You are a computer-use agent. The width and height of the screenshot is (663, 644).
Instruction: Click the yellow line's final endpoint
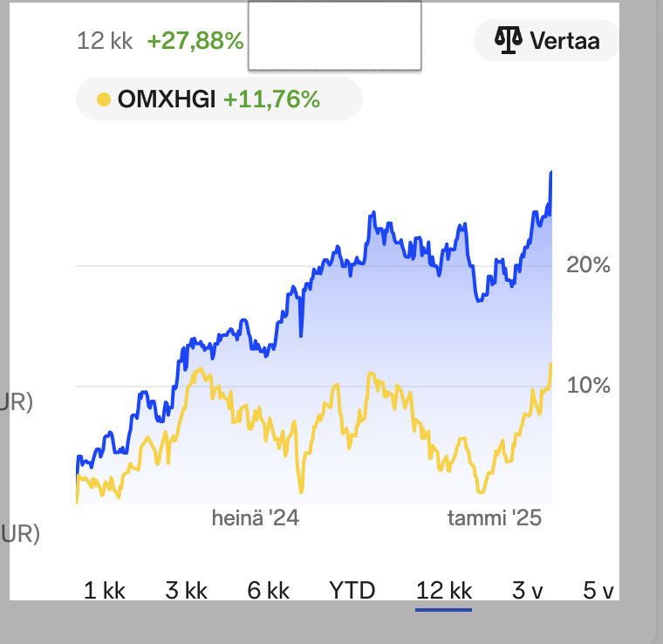(551, 365)
